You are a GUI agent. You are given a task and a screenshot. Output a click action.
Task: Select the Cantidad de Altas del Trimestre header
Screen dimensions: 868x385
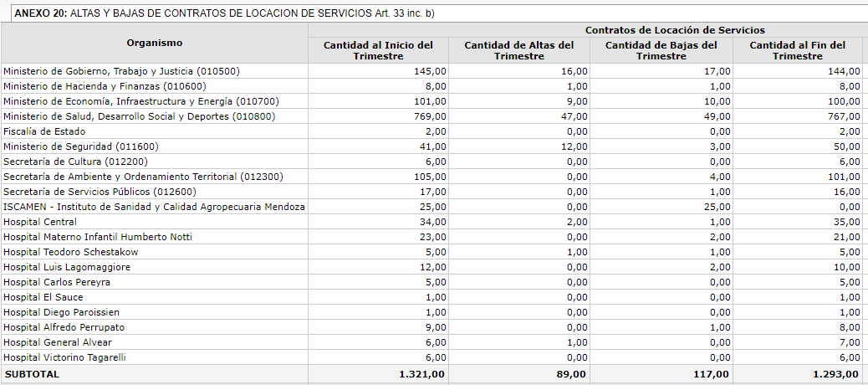click(x=519, y=50)
